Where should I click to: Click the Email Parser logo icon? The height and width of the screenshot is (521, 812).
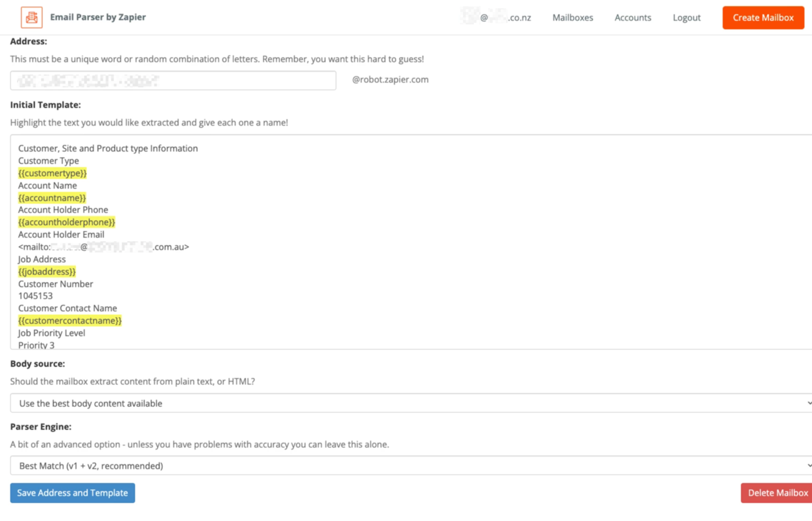coord(32,17)
